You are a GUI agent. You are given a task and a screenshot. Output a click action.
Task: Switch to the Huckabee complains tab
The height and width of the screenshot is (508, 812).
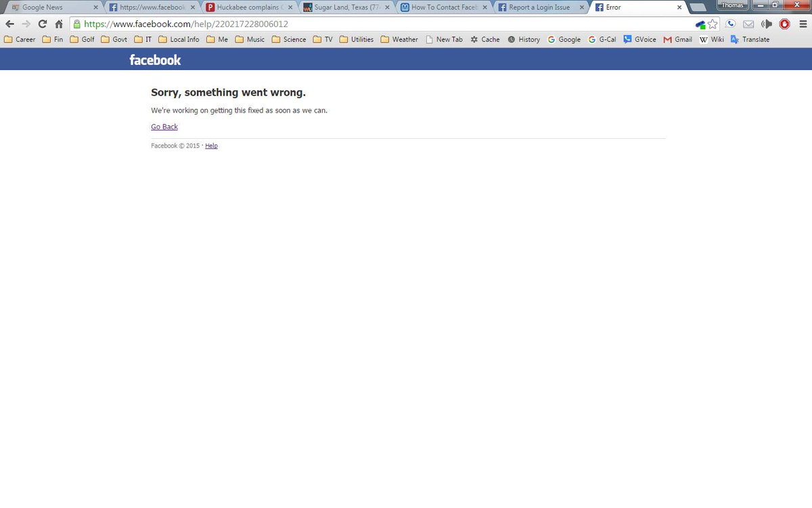(x=250, y=7)
